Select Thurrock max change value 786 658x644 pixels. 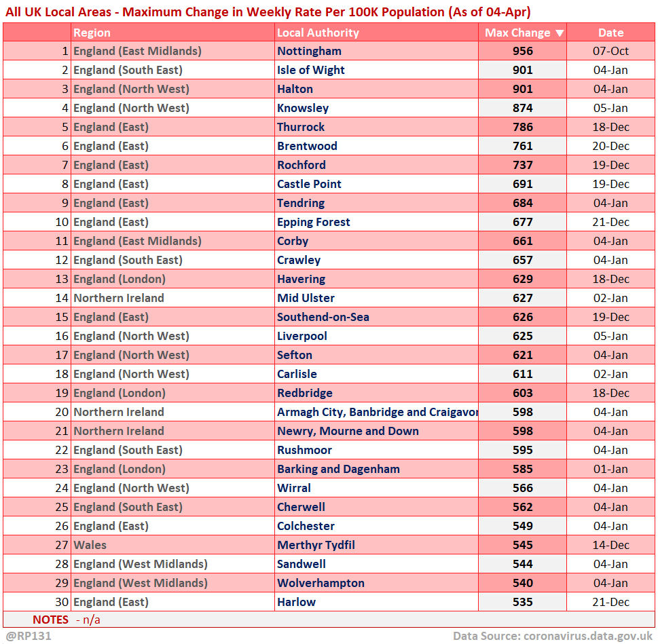(x=523, y=127)
